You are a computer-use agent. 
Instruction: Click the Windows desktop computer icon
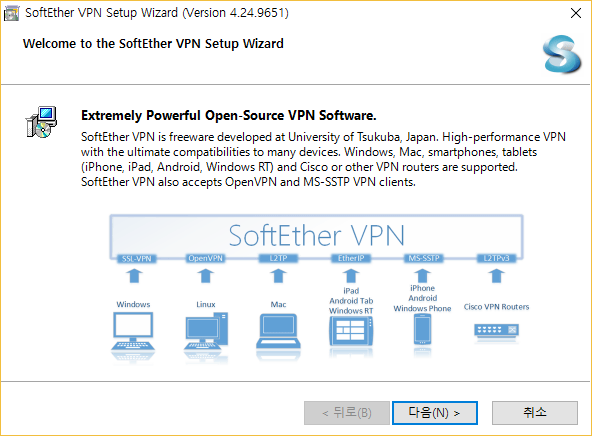point(133,331)
